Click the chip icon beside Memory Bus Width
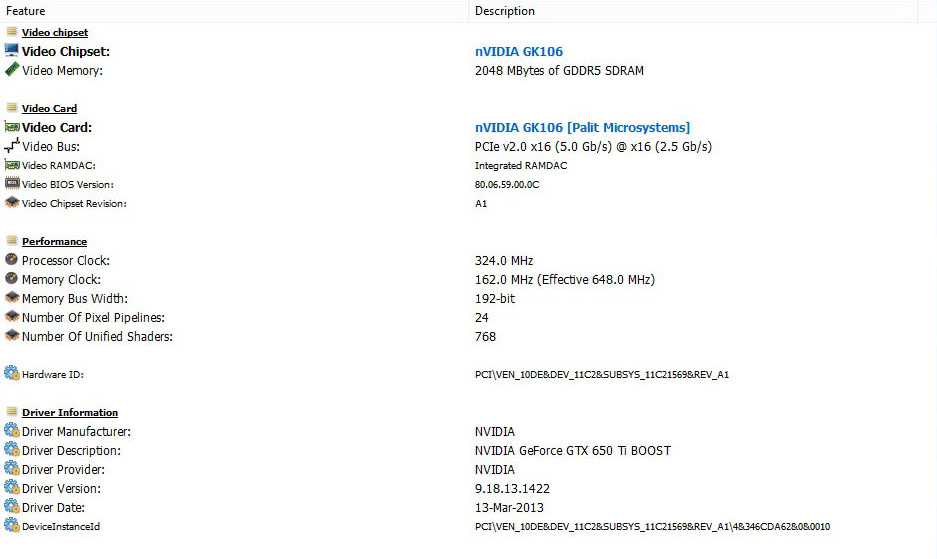 [12, 297]
